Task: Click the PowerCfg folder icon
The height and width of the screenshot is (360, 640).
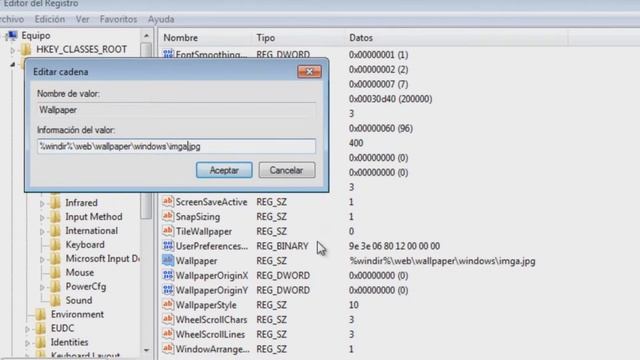Action: click(55, 287)
